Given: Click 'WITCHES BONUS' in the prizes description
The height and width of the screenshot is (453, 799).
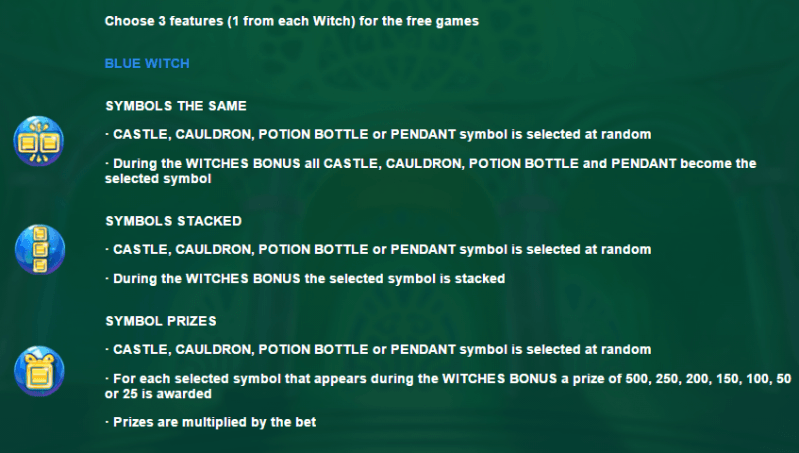Looking at the screenshot, I should click(499, 379).
